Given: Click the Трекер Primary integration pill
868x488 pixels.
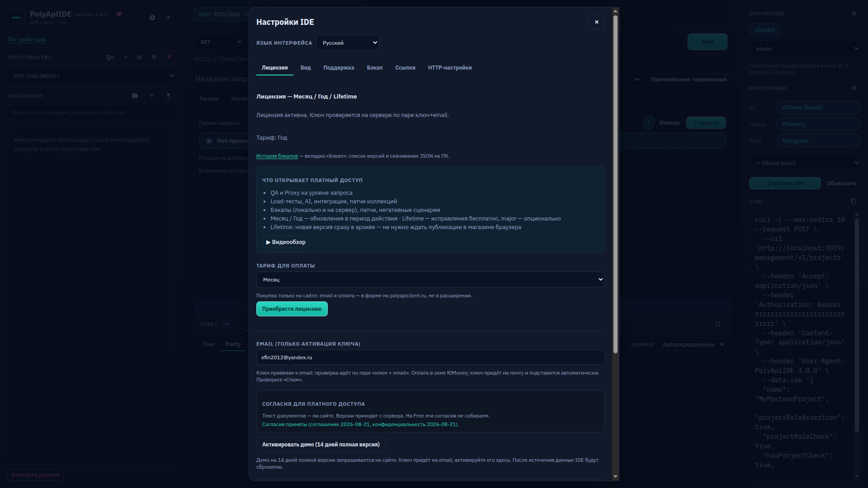Looking at the screenshot, I should click(x=818, y=124).
